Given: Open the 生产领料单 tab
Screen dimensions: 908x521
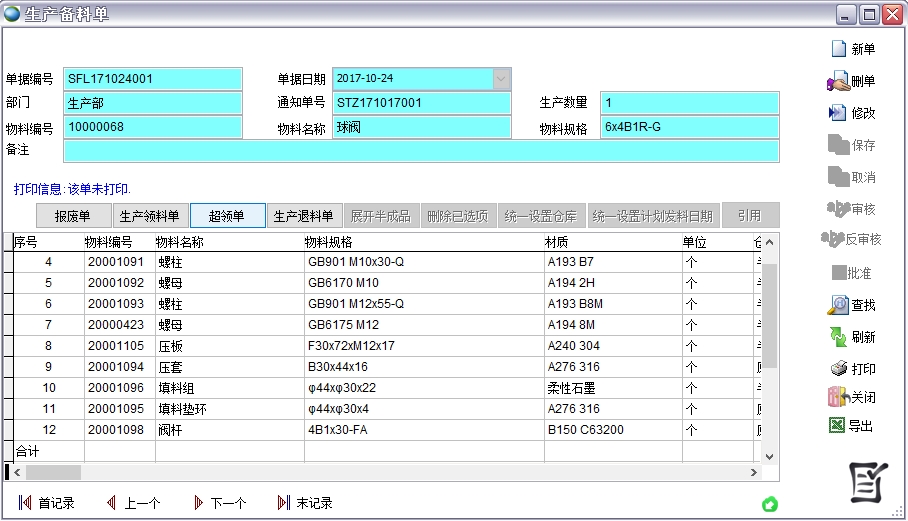Looking at the screenshot, I should (x=149, y=216).
